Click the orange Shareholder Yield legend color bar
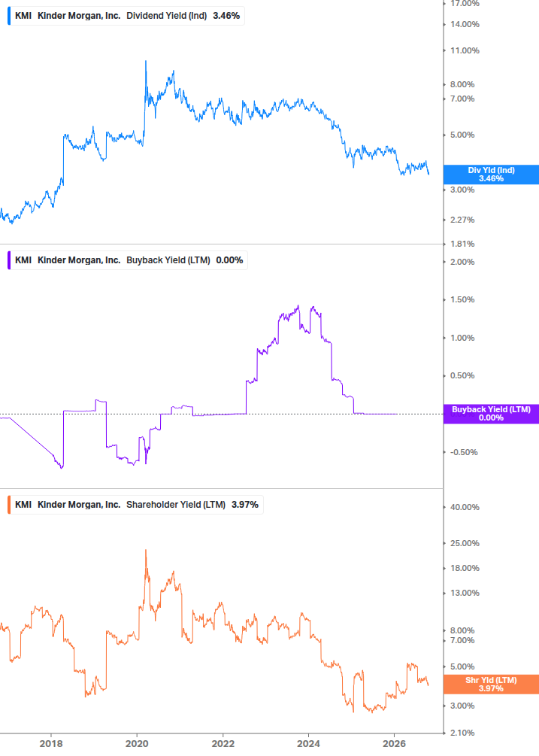539x756 pixels. (x=9, y=505)
